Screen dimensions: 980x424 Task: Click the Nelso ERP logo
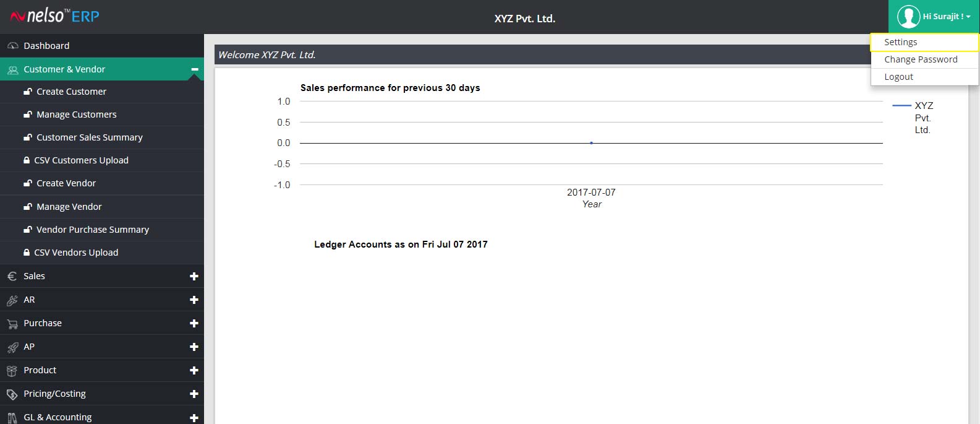point(54,15)
